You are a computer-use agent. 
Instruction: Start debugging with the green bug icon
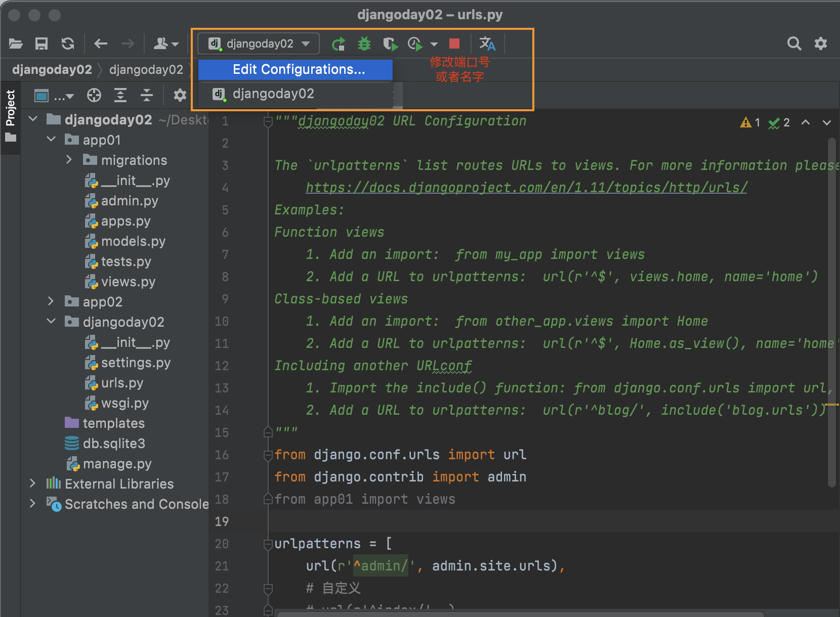pyautogui.click(x=364, y=44)
